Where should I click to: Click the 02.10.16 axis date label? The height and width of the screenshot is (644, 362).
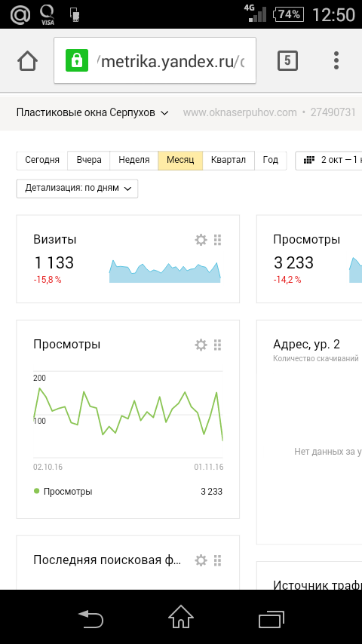click(48, 468)
